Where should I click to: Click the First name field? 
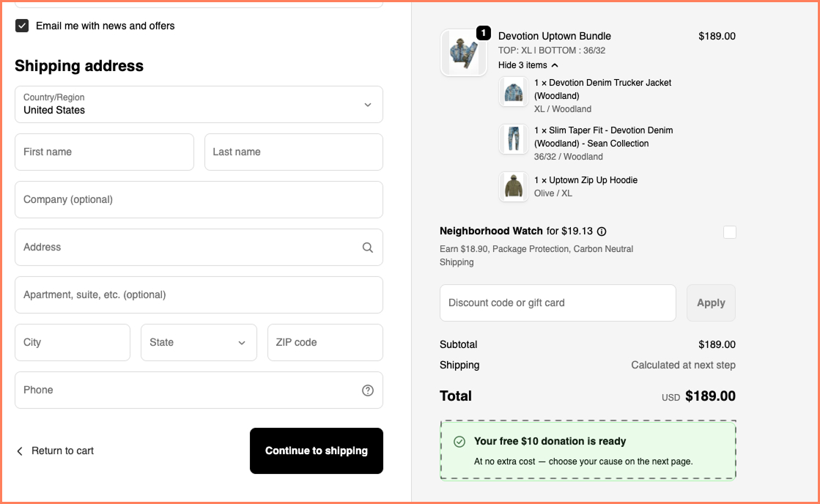click(x=103, y=152)
